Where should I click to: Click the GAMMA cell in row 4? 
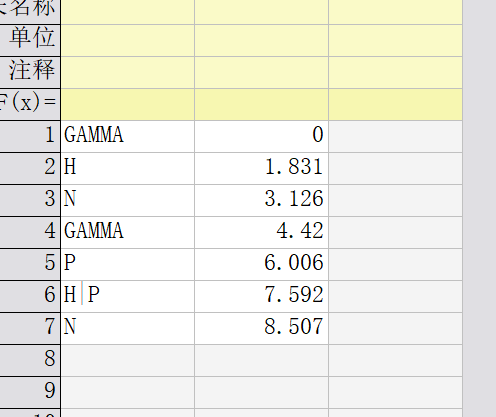(x=128, y=232)
